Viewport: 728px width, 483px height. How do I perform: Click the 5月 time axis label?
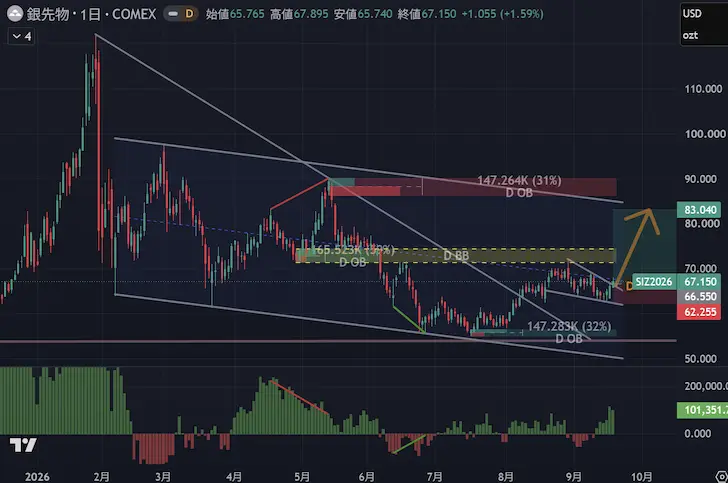tap(302, 476)
